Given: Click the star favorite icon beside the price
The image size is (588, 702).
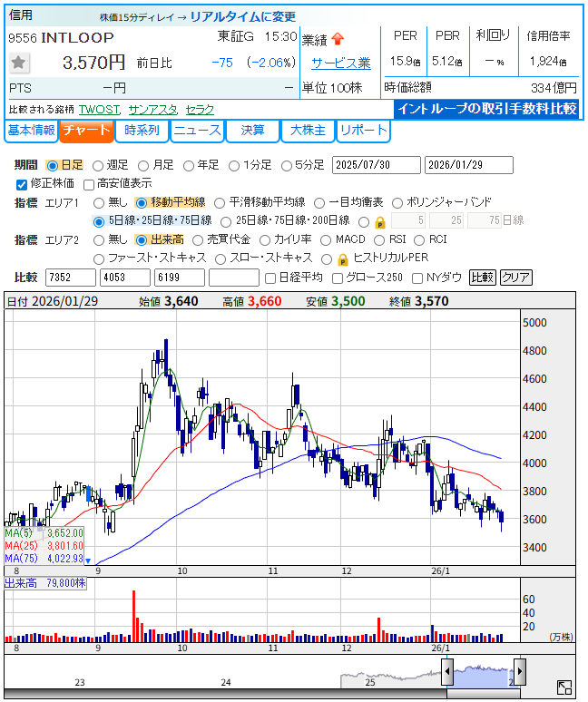Looking at the screenshot, I should pyautogui.click(x=20, y=63).
